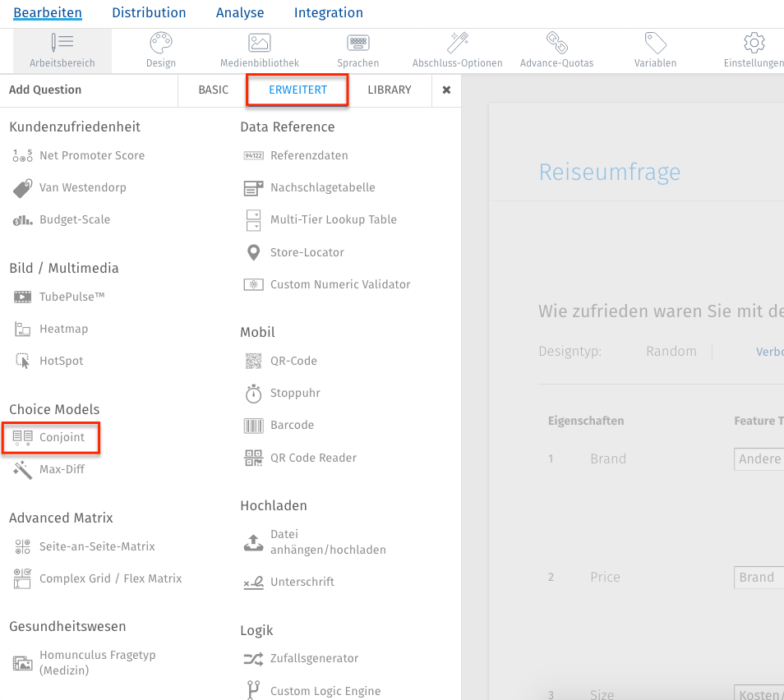784x700 pixels.
Task: Add a Heatmap question
Action: tap(63, 329)
